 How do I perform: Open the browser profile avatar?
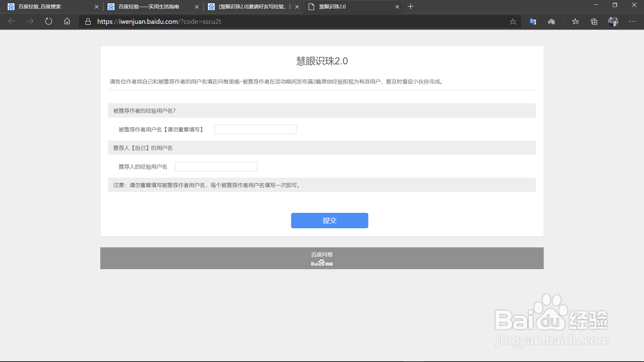613,21
